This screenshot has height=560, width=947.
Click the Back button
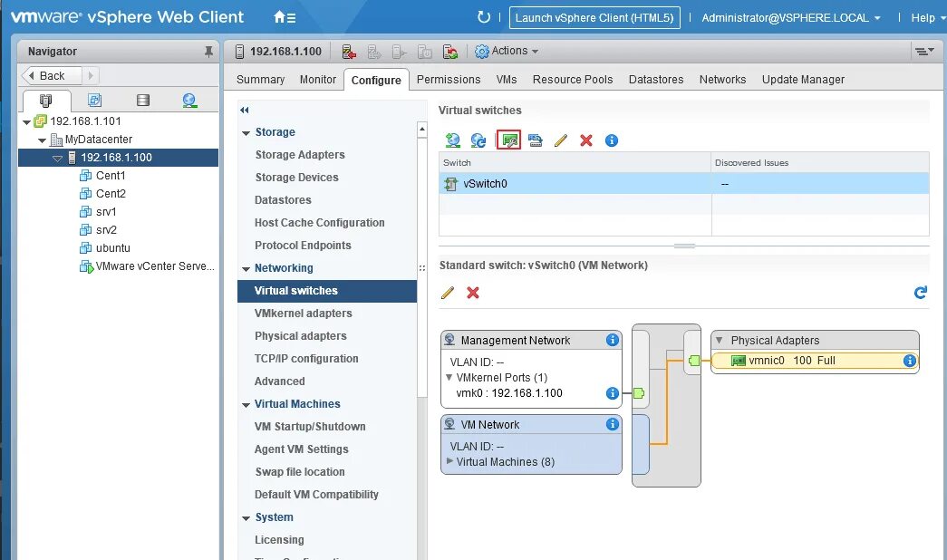click(52, 75)
